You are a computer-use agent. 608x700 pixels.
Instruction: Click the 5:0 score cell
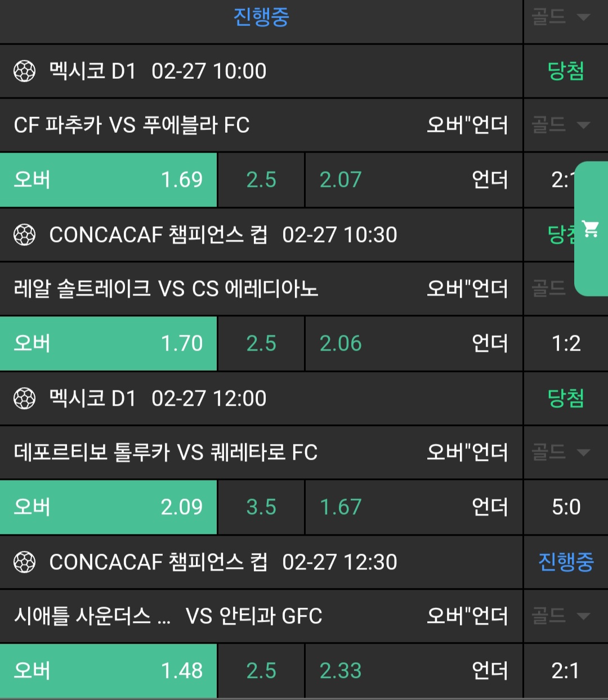(565, 508)
